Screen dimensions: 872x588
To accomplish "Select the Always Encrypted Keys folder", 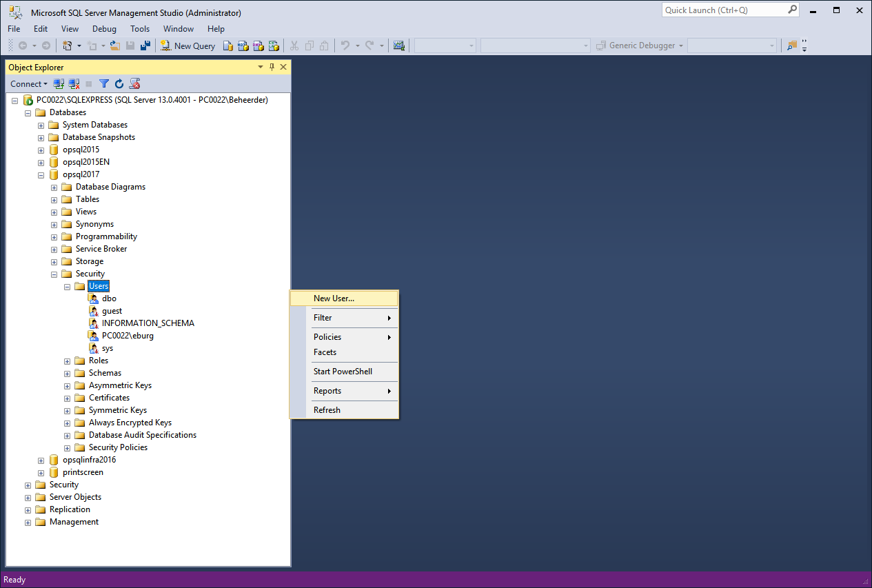I will coord(130,423).
